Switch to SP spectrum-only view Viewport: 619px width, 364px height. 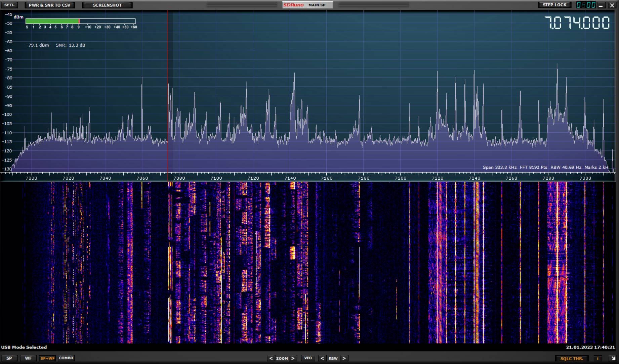pos(9,358)
